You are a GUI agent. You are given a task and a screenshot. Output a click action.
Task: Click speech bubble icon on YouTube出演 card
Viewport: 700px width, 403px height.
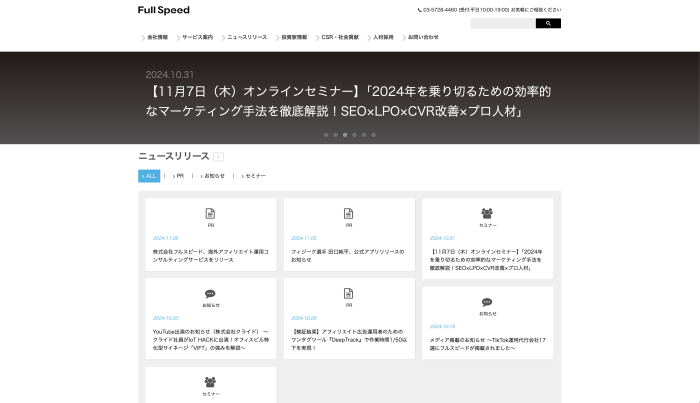pyautogui.click(x=210, y=294)
